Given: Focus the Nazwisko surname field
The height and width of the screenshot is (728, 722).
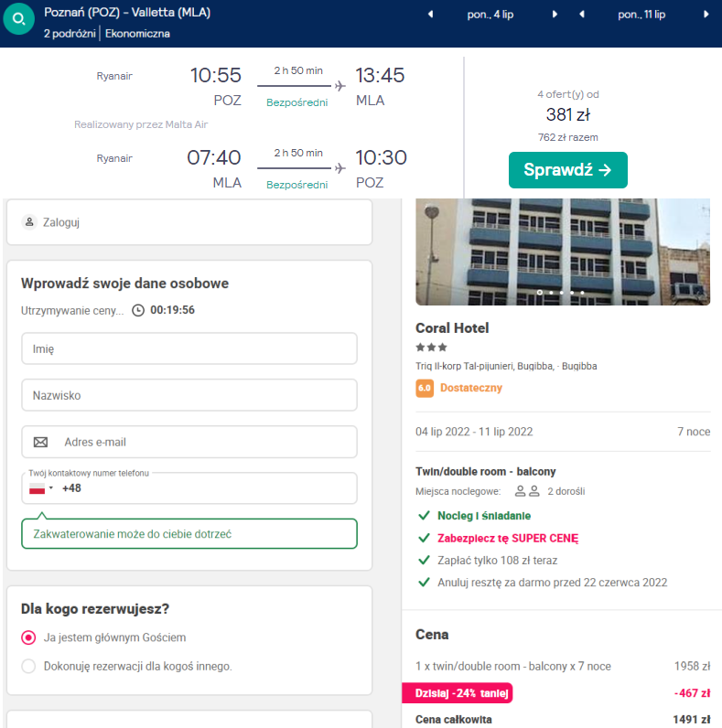Looking at the screenshot, I should pyautogui.click(x=189, y=396).
